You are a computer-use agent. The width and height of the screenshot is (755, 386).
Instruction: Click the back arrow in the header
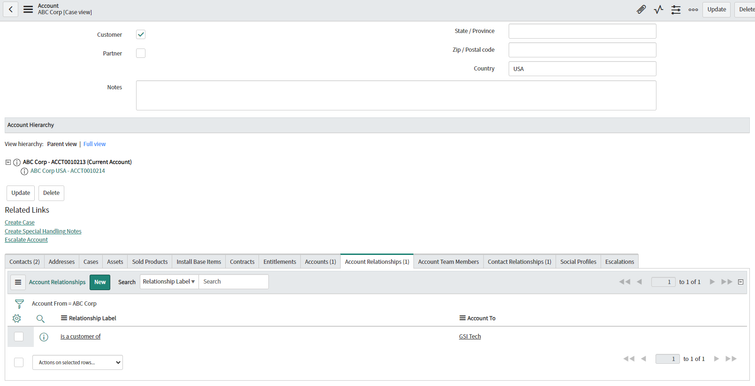click(11, 9)
